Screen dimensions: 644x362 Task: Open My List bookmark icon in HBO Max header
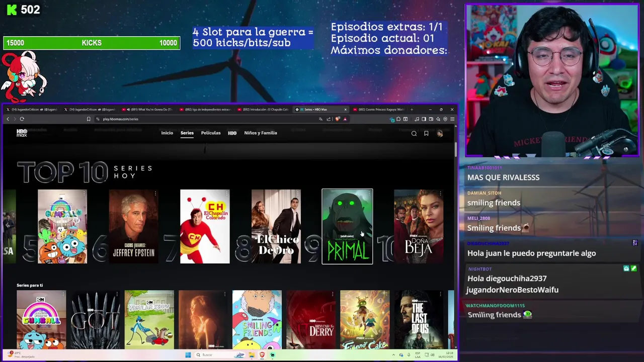[x=426, y=133]
